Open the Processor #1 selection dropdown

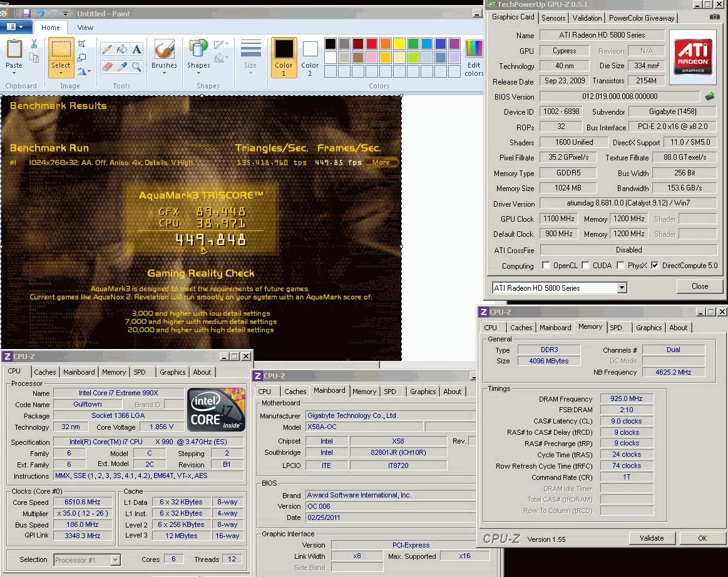click(x=116, y=560)
